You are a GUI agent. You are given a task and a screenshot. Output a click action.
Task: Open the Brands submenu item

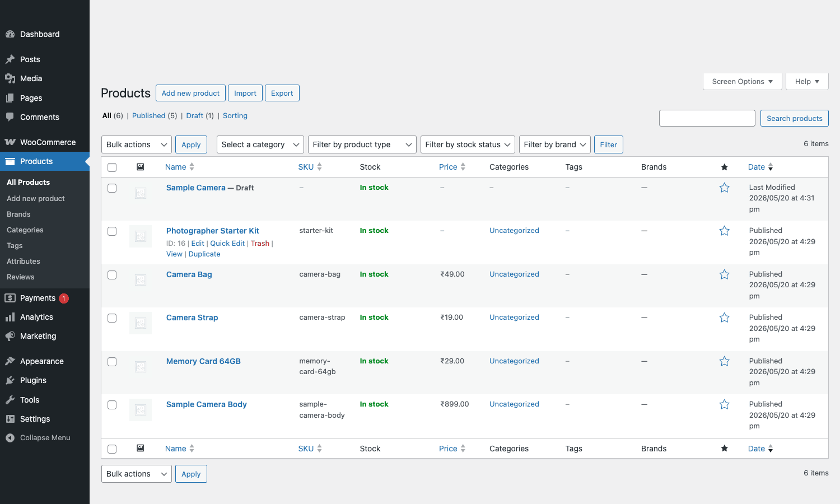pyautogui.click(x=18, y=214)
